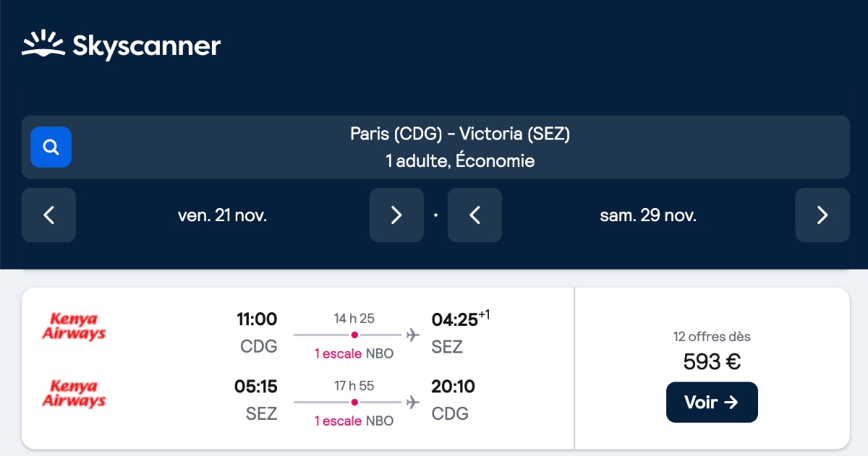This screenshot has height=456, width=868.
Task: Select return date sam. 29 nov.
Action: (648, 215)
